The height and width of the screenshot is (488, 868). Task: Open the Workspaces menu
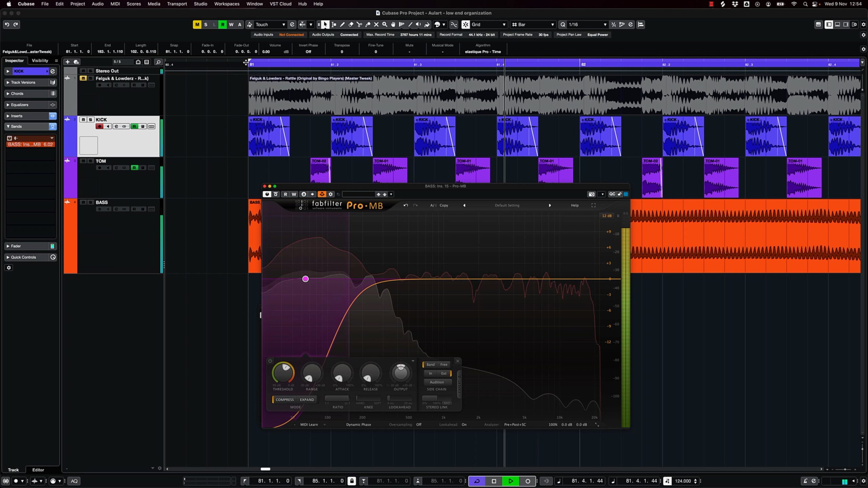[227, 4]
